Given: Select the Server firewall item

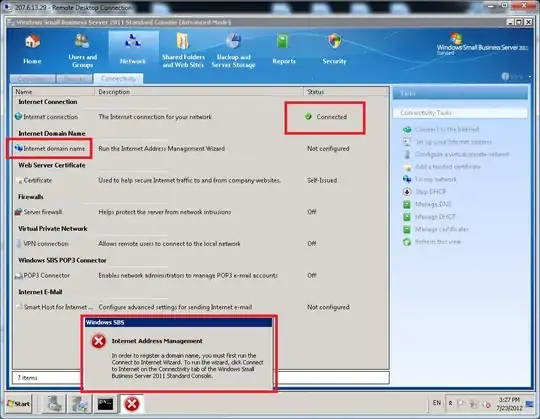Looking at the screenshot, I should 43,212.
